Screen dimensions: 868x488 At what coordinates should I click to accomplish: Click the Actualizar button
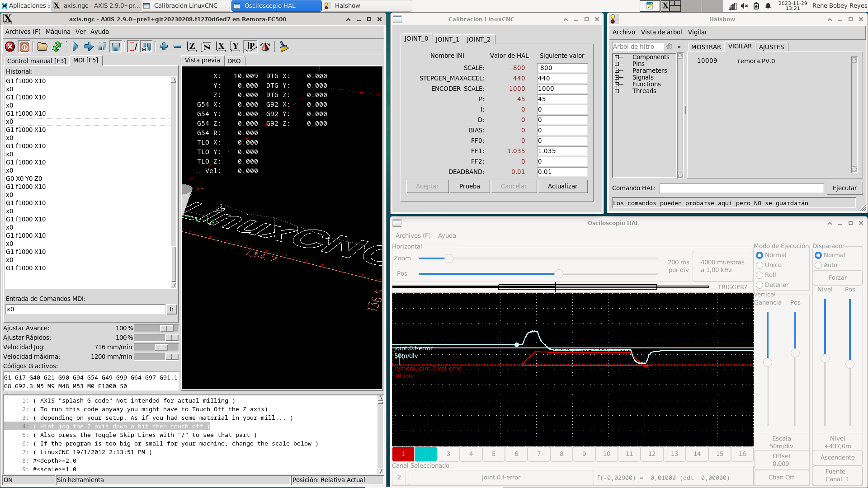click(x=562, y=186)
